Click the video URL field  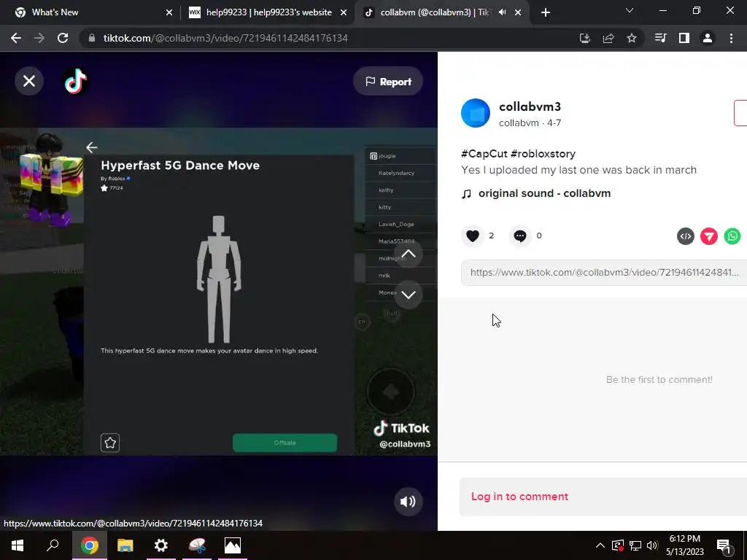pyautogui.click(x=603, y=273)
